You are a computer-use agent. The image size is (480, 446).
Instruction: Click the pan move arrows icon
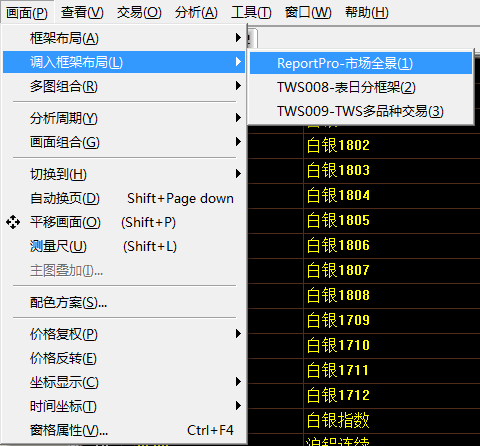(13, 222)
